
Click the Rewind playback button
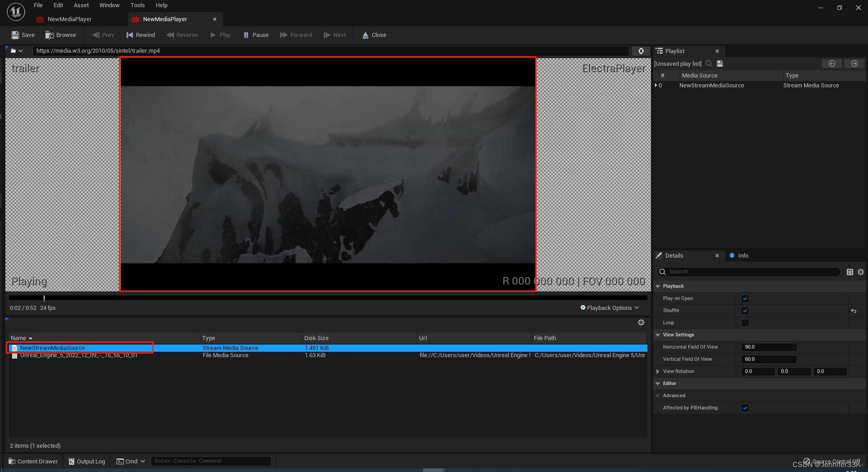click(140, 35)
